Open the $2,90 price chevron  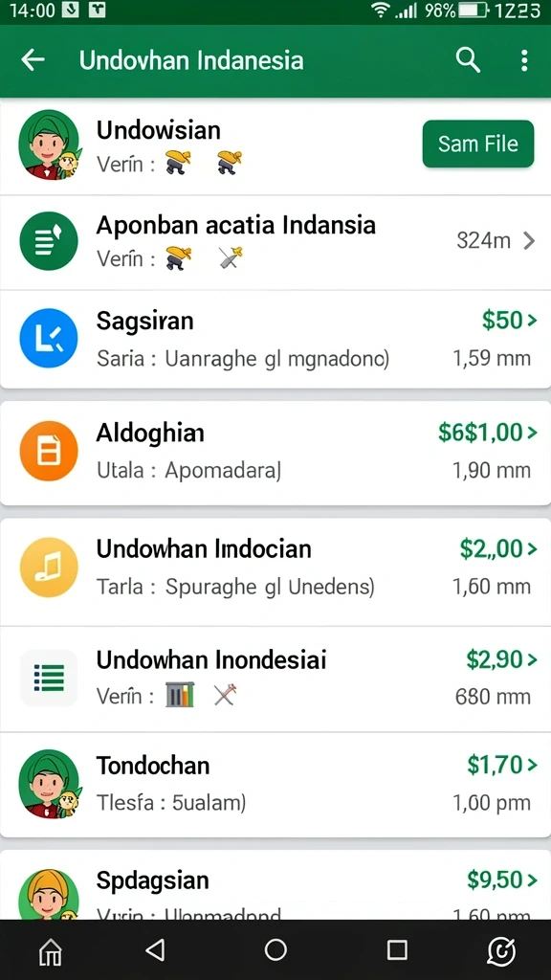tap(532, 659)
